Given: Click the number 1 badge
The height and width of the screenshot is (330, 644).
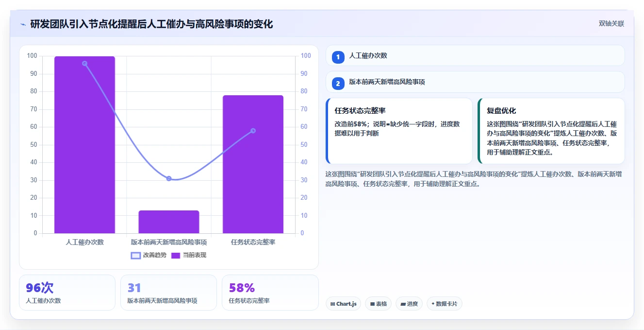Looking at the screenshot, I should 338,57.
